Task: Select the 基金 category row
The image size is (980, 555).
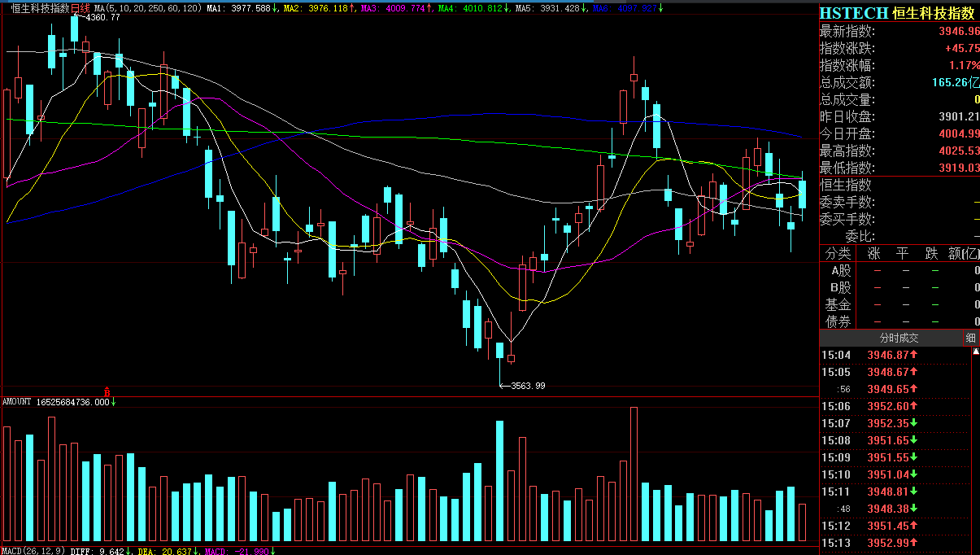Action: click(838, 304)
